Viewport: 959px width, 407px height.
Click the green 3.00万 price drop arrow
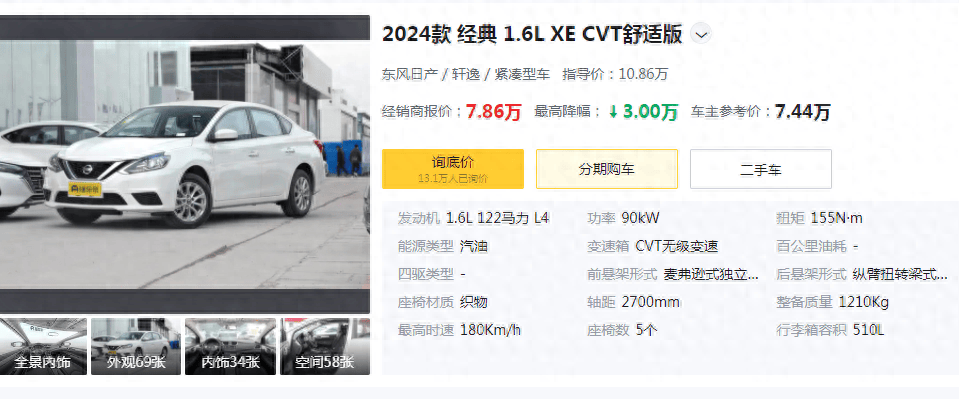613,112
